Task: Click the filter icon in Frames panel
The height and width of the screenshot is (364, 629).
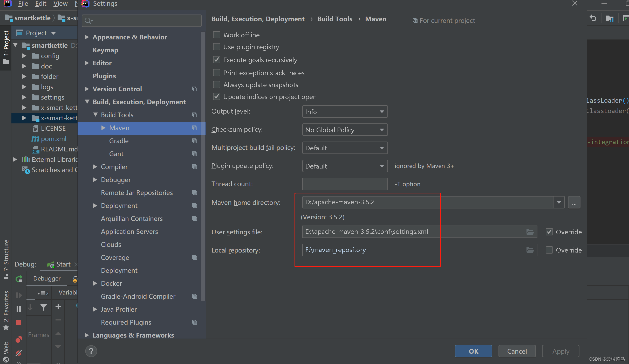Action: (x=43, y=307)
